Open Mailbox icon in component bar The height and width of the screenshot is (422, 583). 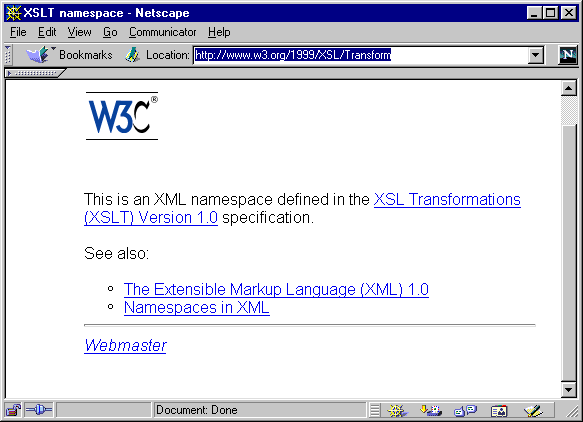click(431, 410)
